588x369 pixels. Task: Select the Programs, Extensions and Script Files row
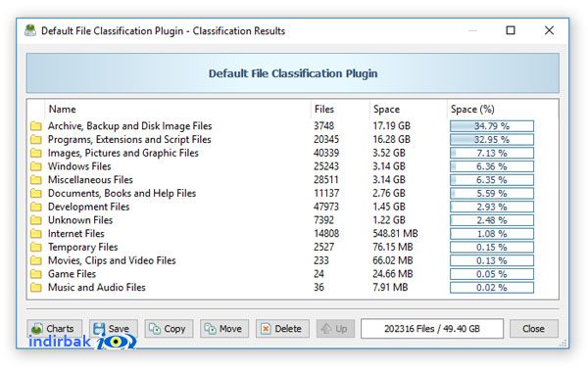pos(292,139)
